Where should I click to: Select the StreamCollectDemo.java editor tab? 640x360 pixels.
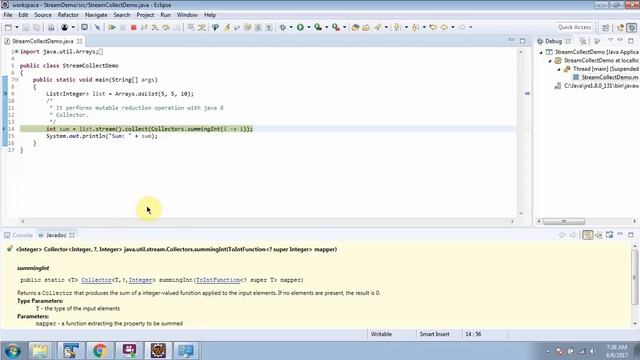click(x=43, y=41)
